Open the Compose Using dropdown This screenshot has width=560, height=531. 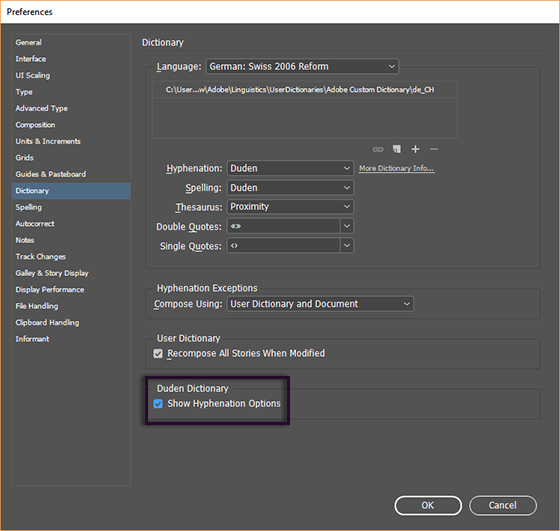point(320,304)
